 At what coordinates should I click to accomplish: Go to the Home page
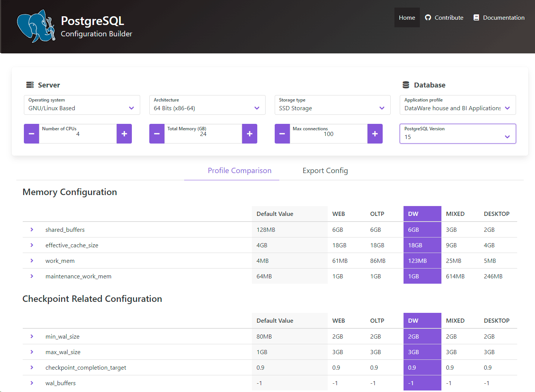click(x=407, y=17)
